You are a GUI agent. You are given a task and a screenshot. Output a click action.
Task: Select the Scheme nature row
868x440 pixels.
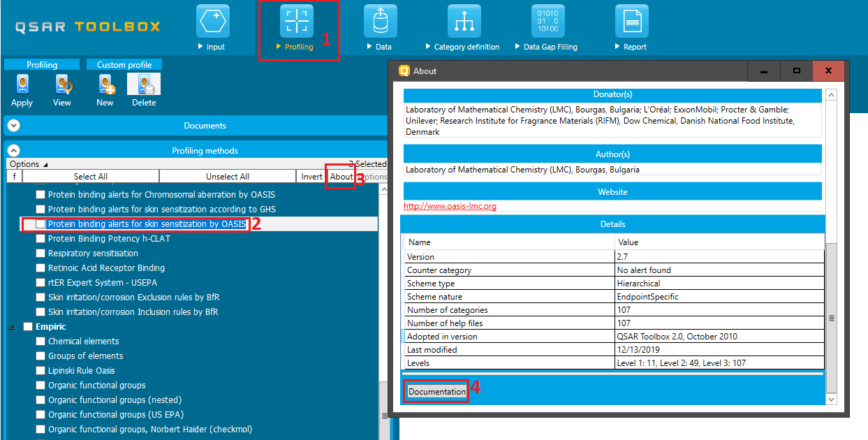tap(614, 297)
